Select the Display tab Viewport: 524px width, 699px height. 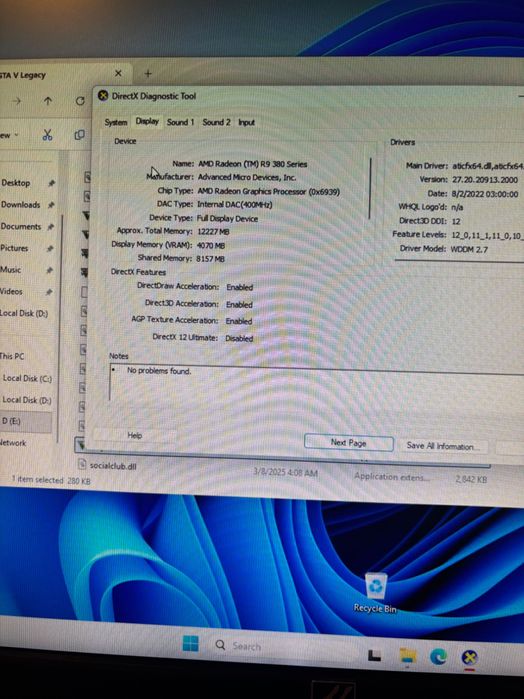147,121
